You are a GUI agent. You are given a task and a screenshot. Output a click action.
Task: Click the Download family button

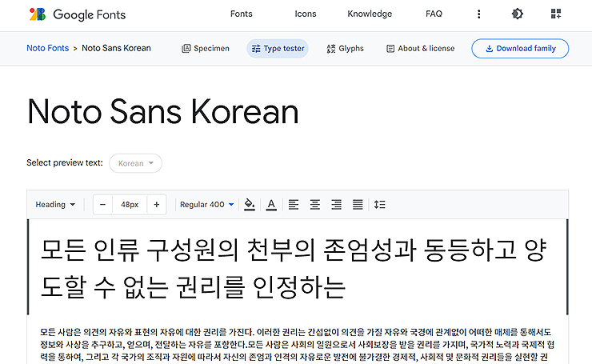(x=520, y=48)
